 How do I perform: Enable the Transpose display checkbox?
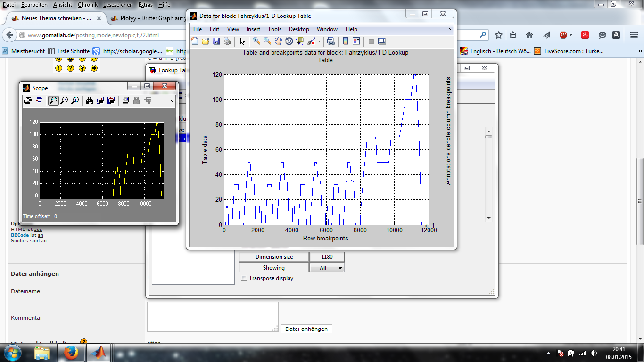tap(244, 278)
